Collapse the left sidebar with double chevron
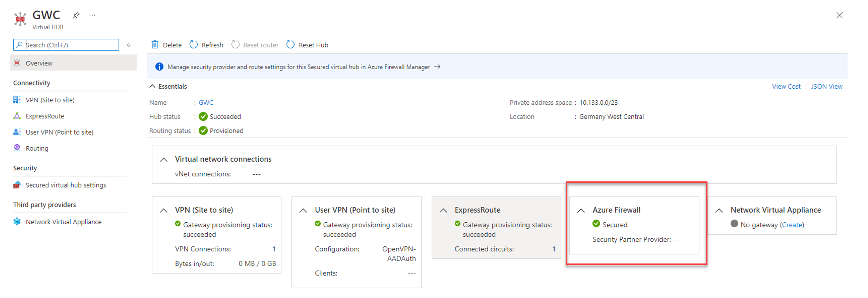Screen dimensions: 868x298 point(129,45)
